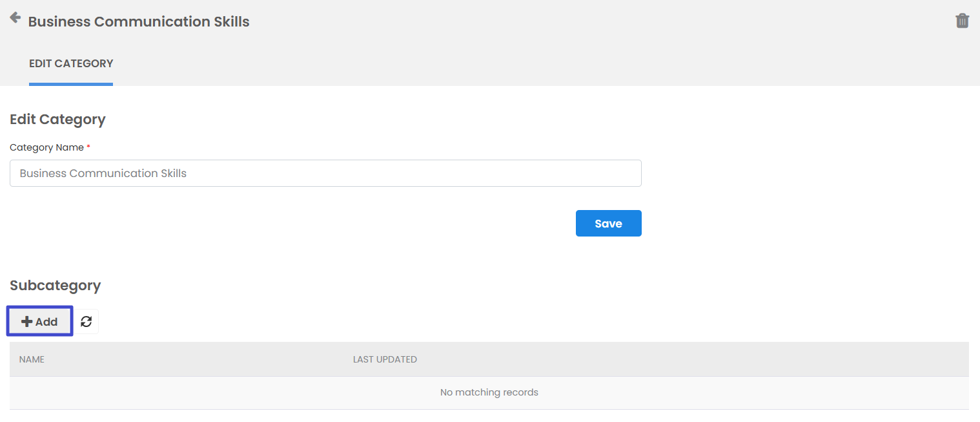Click the 'Business Communication Skills' text inside input
980x422 pixels.
click(x=103, y=173)
